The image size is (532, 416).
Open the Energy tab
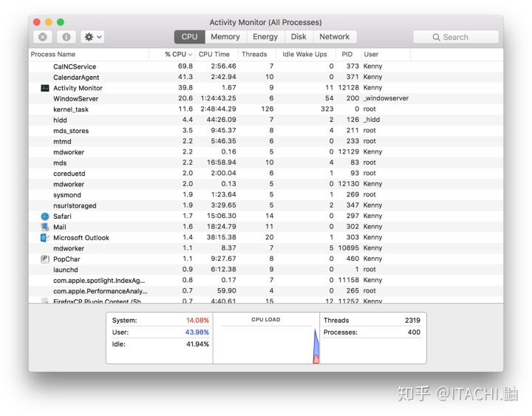point(265,37)
